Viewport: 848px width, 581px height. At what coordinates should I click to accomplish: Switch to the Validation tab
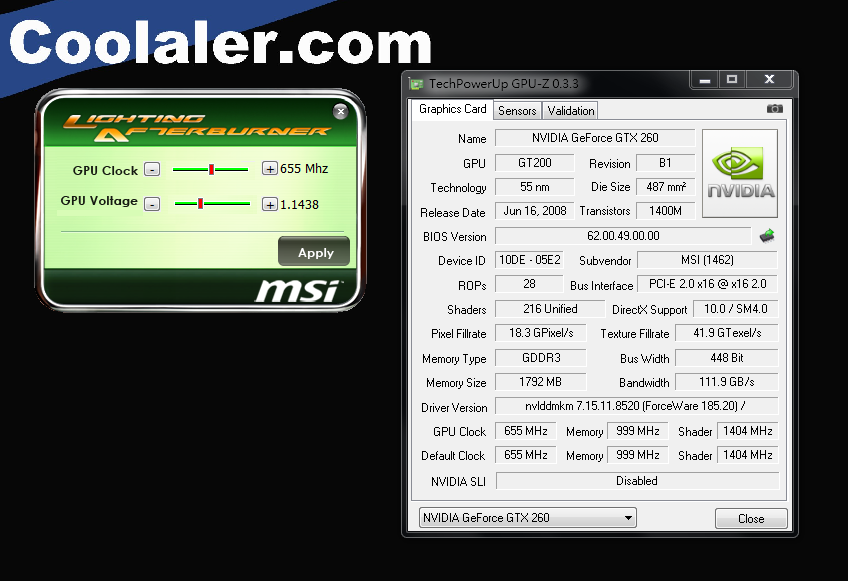pyautogui.click(x=571, y=110)
